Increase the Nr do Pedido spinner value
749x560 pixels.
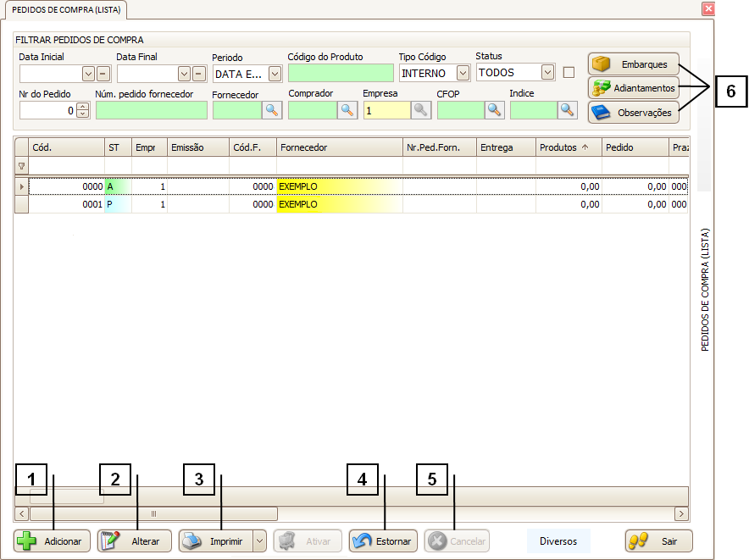[82, 106]
